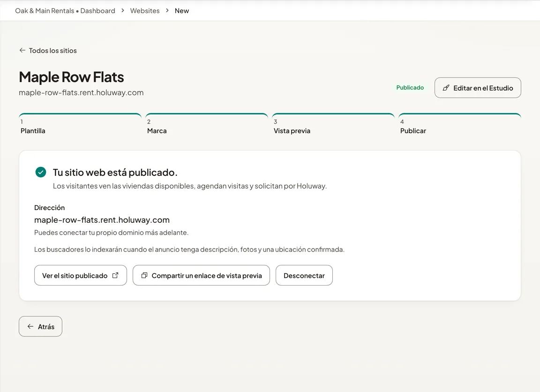Viewport: 540px width, 392px height.
Task: Click the brush icon in Editar en el Estudio
Action: (446, 88)
